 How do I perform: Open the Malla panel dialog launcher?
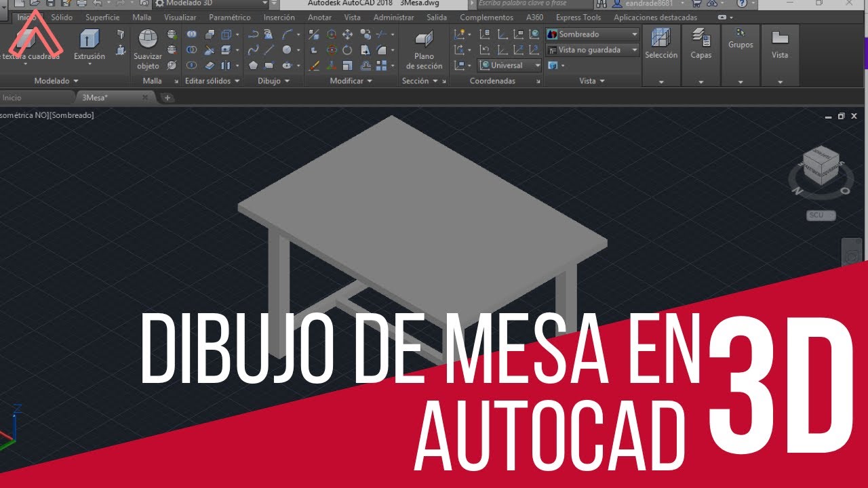coord(177,81)
